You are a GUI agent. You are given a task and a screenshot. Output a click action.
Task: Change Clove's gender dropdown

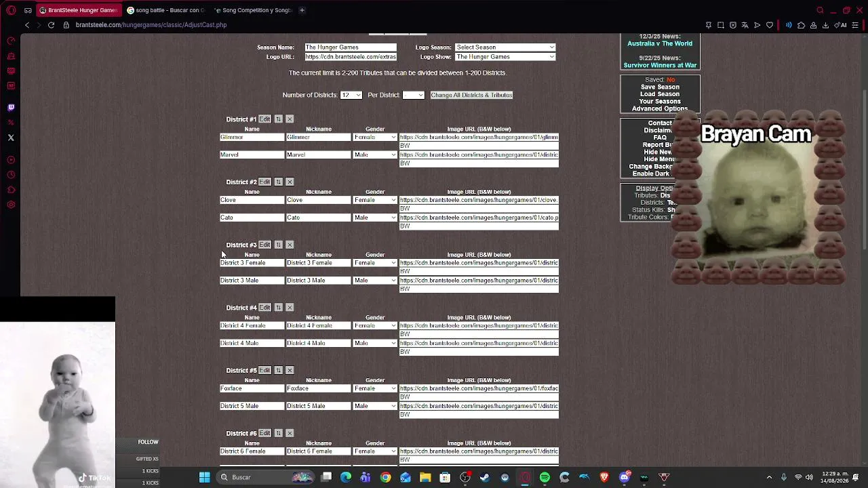pos(375,200)
